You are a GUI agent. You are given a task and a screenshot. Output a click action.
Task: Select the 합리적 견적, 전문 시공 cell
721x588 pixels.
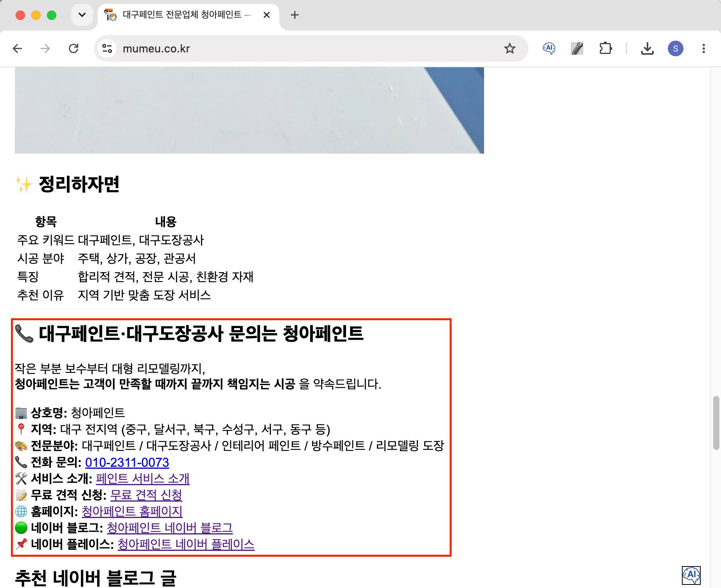[x=166, y=277]
